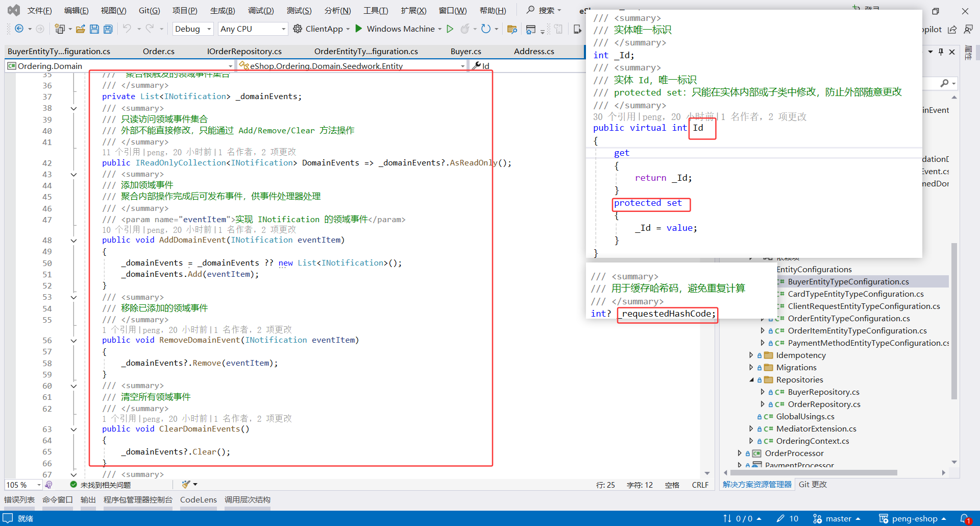
Task: Select BuyerEntityTypeConfiguration.cs in Solution Explorer
Action: click(848, 281)
